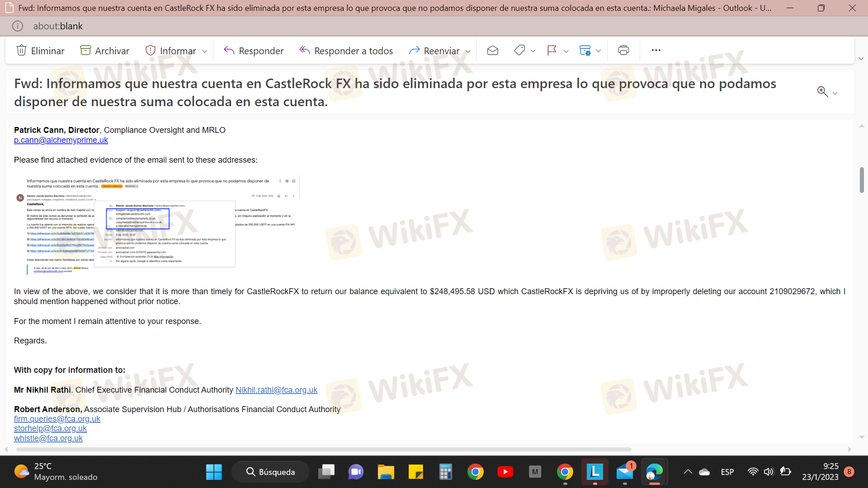This screenshot has width=868, height=488.
Task: Click the Eliminar (delete) trash icon
Action: click(21, 50)
